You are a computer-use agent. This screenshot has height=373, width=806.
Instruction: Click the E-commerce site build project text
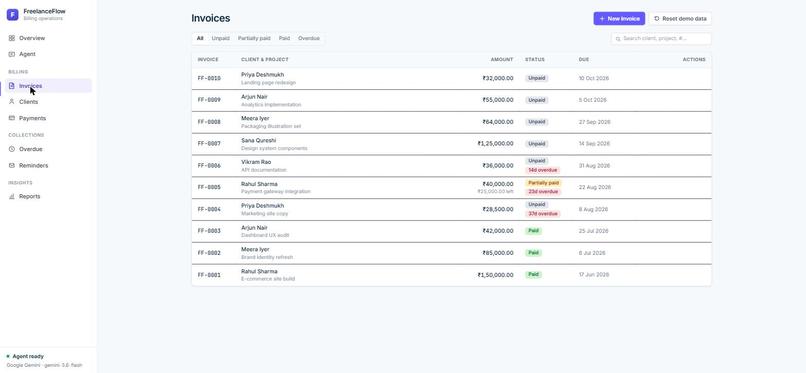(268, 279)
